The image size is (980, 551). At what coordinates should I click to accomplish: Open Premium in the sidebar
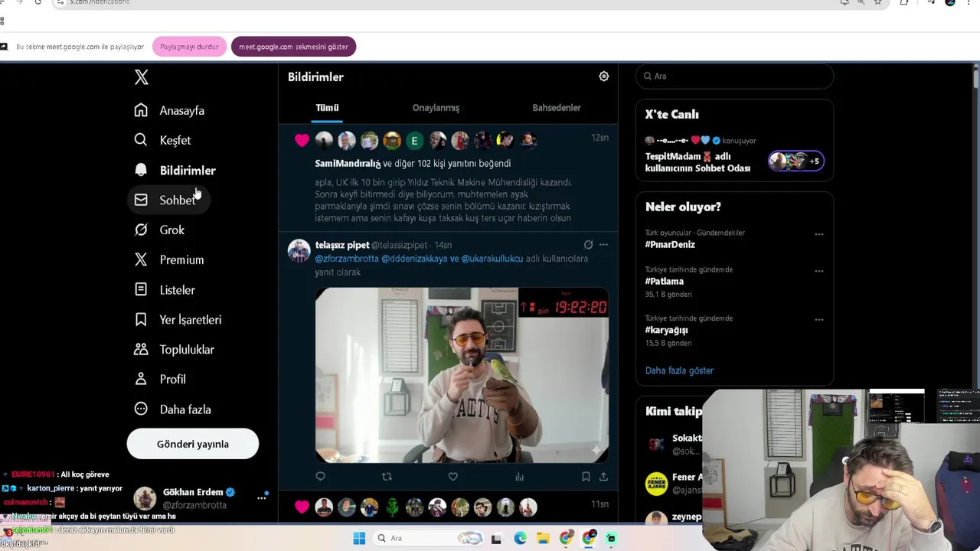(169, 259)
